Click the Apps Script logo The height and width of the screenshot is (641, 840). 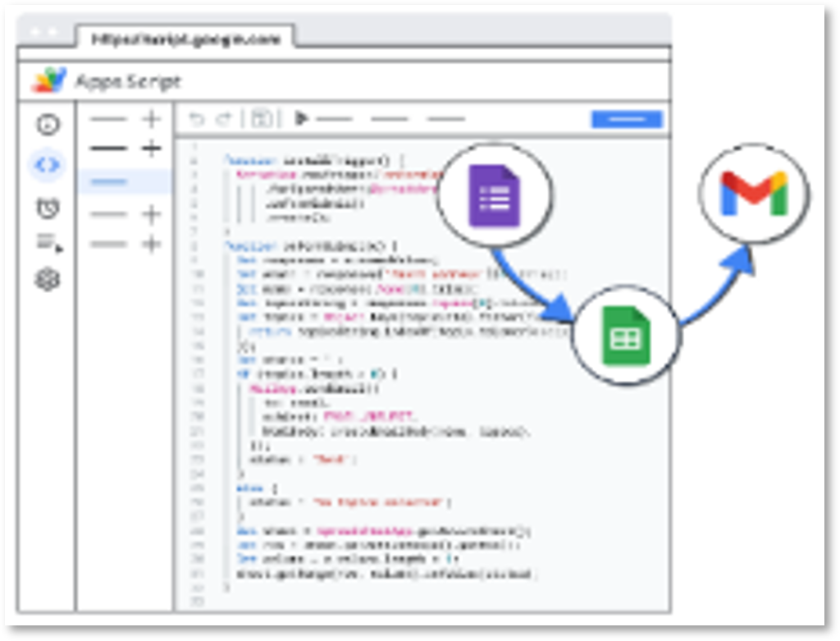point(49,80)
